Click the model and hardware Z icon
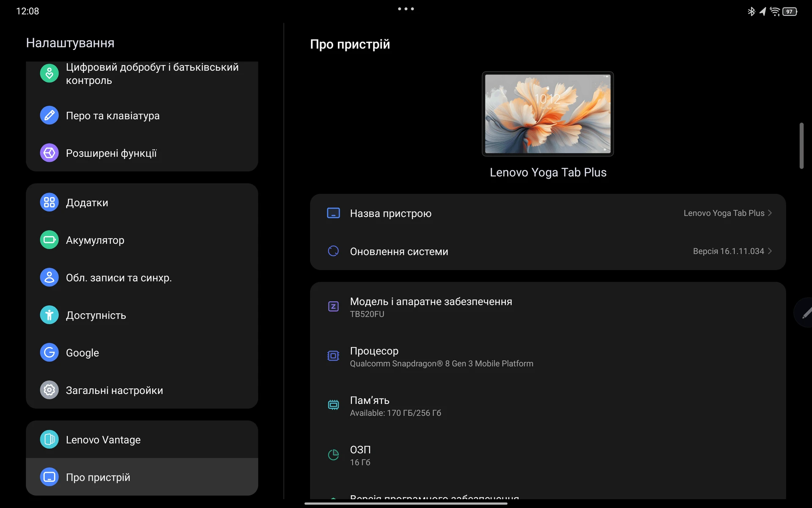 click(333, 306)
